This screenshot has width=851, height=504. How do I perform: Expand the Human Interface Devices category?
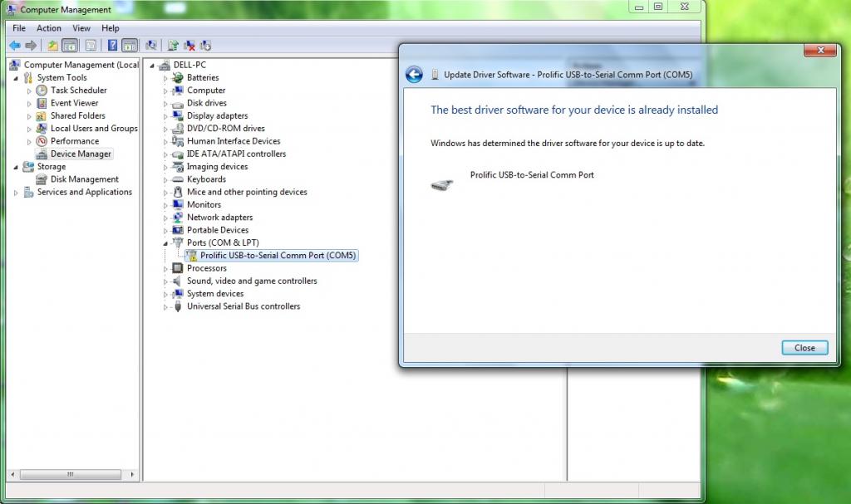pos(165,142)
